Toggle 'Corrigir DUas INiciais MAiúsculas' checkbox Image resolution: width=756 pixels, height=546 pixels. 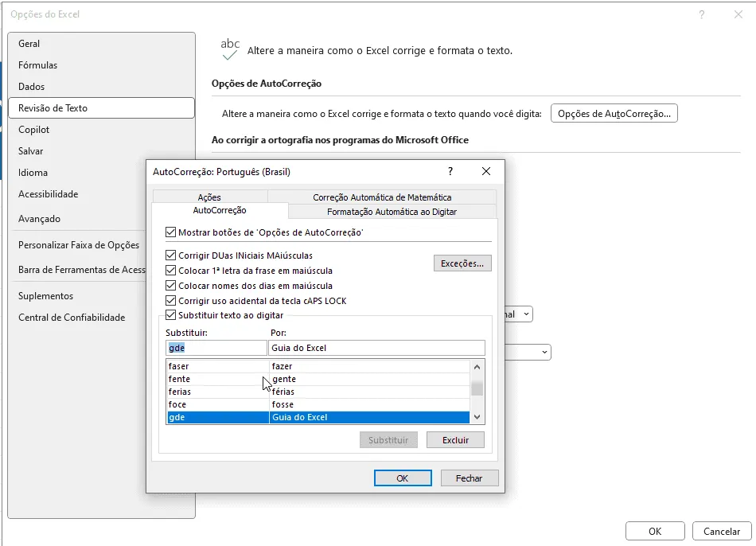pos(170,255)
